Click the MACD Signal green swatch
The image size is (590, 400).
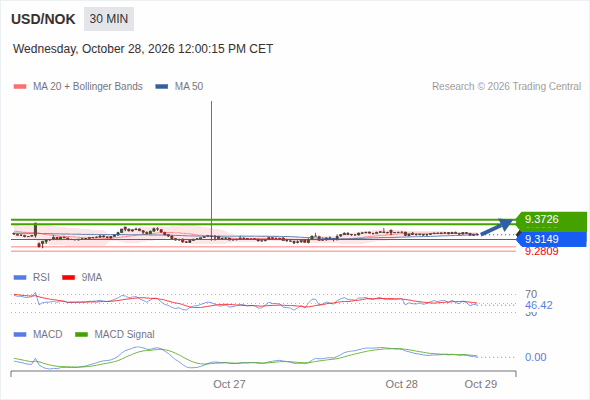coord(81,335)
